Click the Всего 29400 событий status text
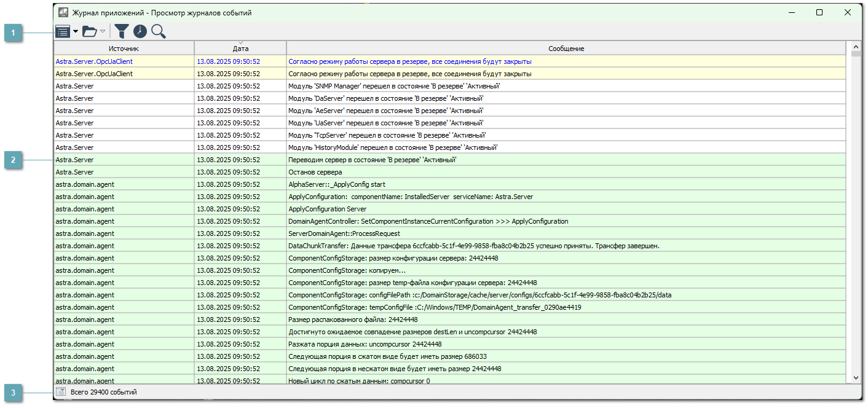Screen dimensions: 868x408 pyautogui.click(x=106, y=391)
